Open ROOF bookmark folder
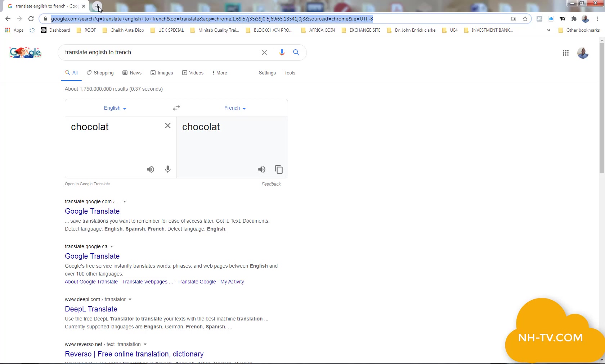 click(86, 30)
